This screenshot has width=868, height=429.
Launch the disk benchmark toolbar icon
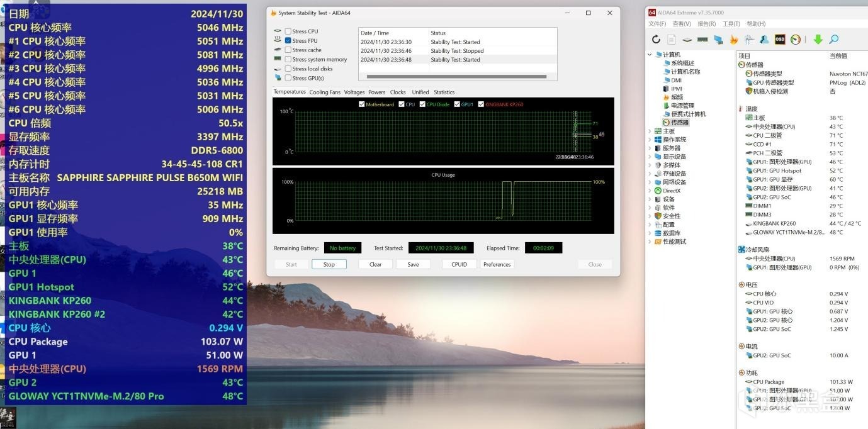687,40
